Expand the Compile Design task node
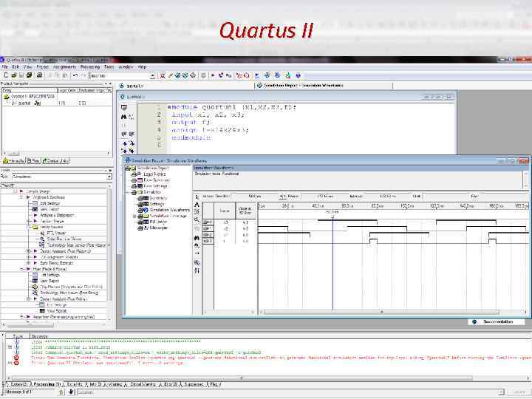Screen dimensions: 532x399 [x=16, y=191]
